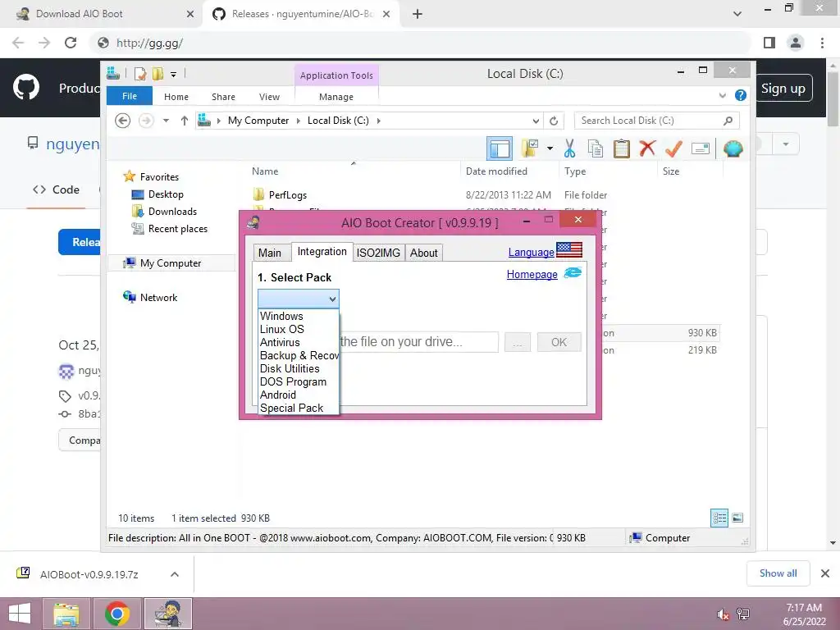Open File Explorer from the taskbar
840x630 pixels.
(x=66, y=614)
